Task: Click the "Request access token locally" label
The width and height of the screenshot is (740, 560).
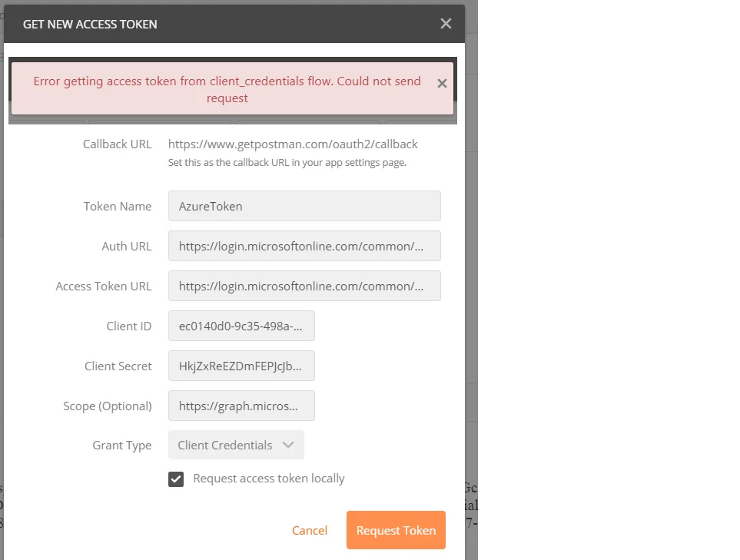Action: click(x=269, y=479)
